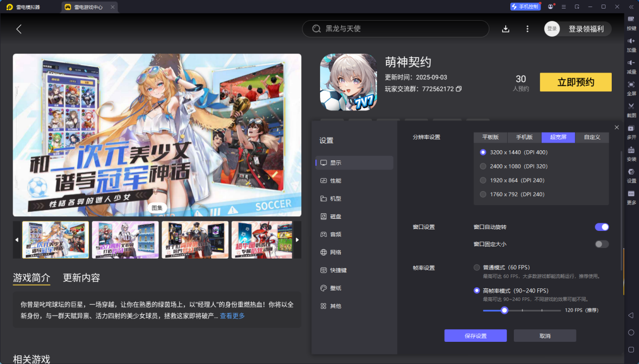639x364 pixels.
Task: Expand more options with the 更多 sidebar item
Action: tap(630, 196)
